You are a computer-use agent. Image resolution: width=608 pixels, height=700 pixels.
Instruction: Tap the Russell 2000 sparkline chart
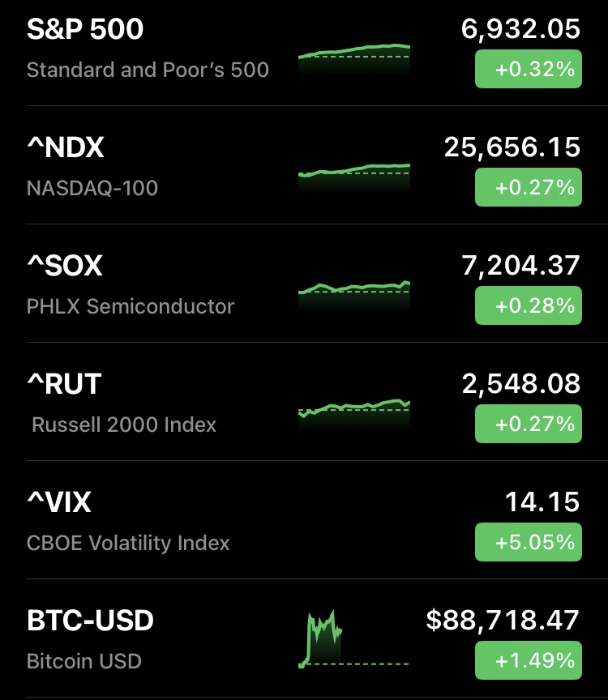point(354,409)
